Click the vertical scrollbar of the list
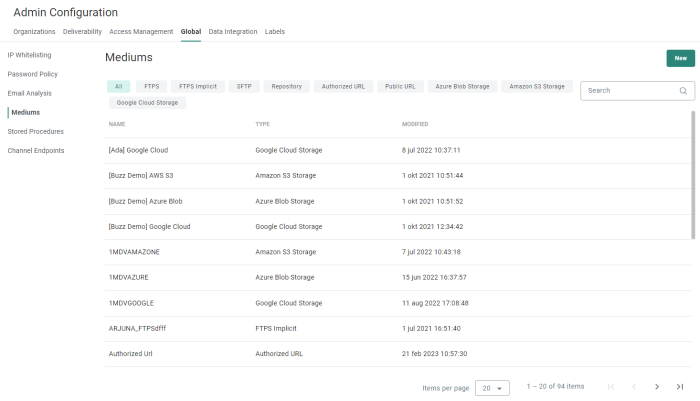Image resolution: width=700 pixels, height=401 pixels. (x=693, y=175)
